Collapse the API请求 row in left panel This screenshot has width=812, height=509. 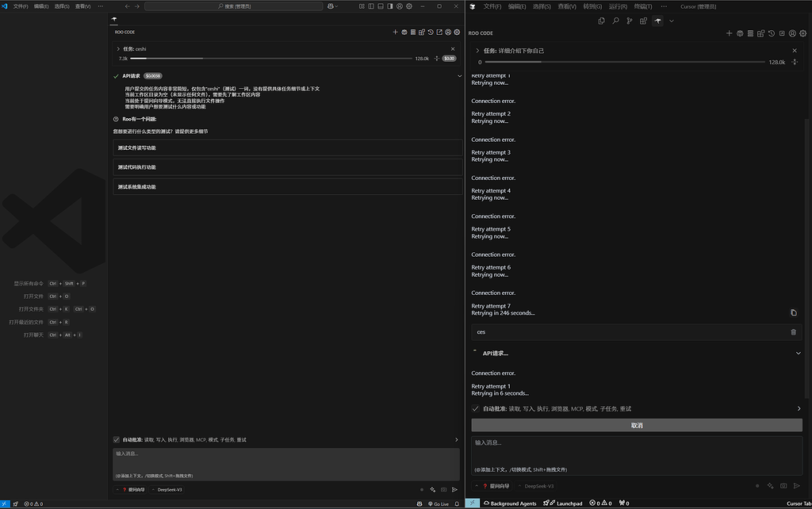click(459, 76)
